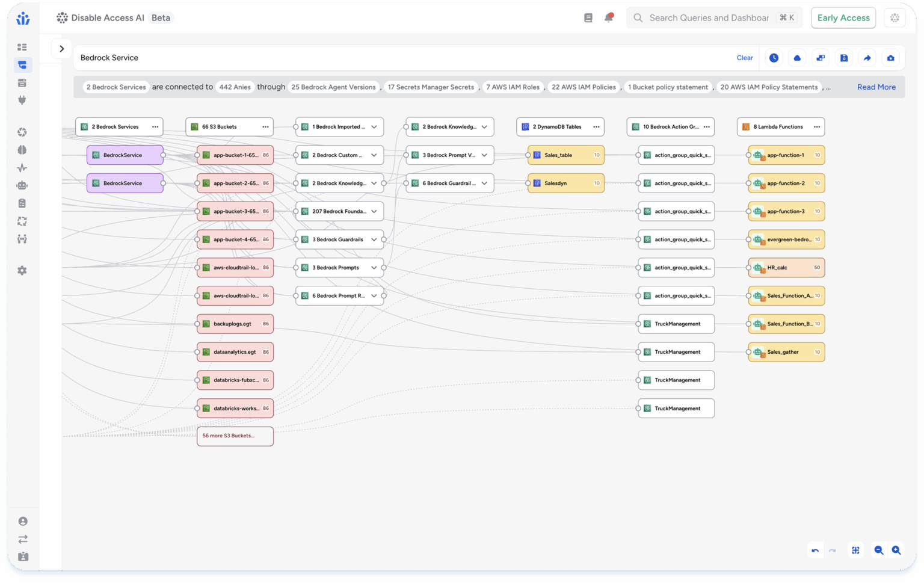Click the Early Access button
Viewport: 924px width, 583px height.
(x=843, y=18)
